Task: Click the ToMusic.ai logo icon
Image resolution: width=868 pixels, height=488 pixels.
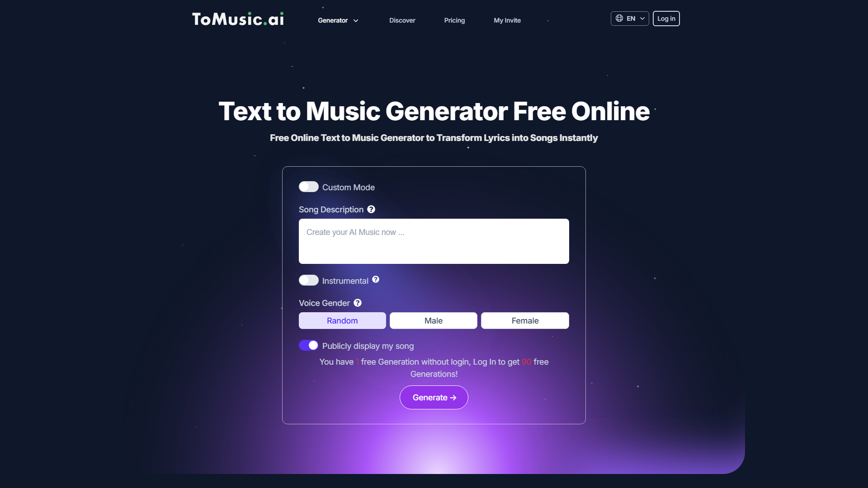Action: click(237, 19)
